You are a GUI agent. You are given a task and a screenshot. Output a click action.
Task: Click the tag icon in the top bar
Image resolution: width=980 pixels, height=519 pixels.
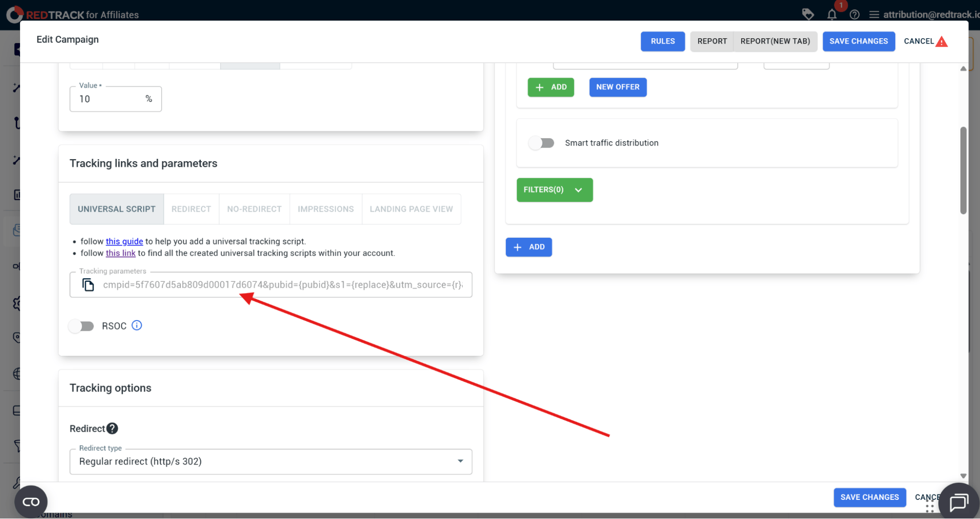808,14
